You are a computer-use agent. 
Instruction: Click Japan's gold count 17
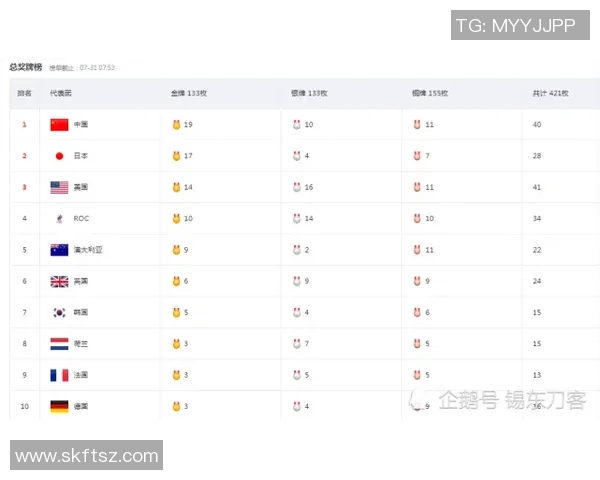(x=188, y=156)
